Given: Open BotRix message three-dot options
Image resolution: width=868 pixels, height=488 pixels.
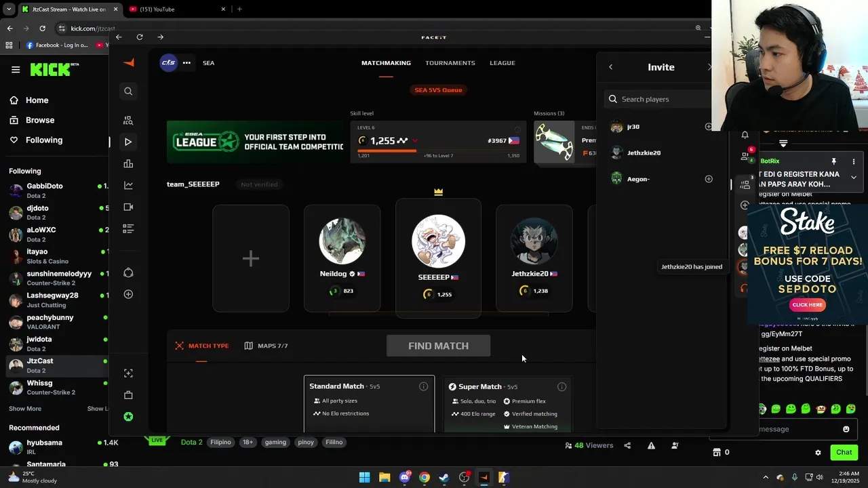Looking at the screenshot, I should [x=854, y=161].
